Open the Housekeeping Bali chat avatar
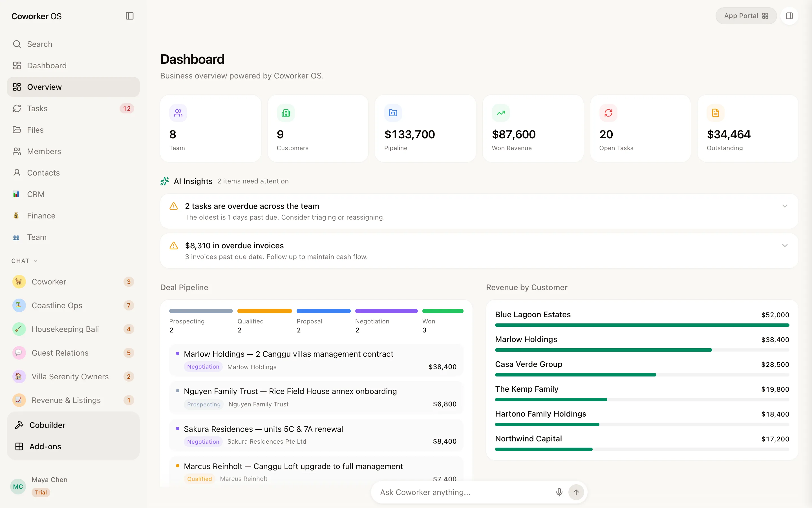812x508 pixels. pos(19,329)
